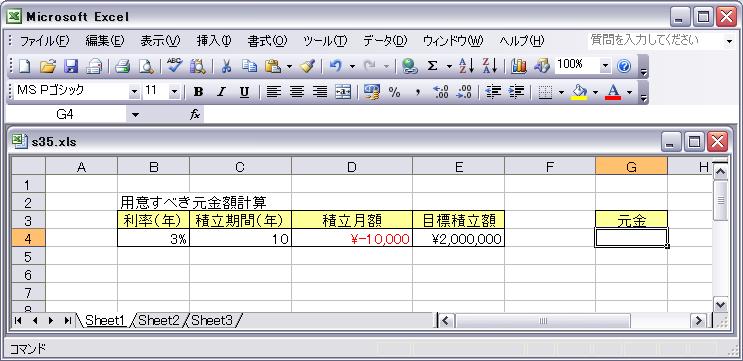
Task: Switch to Sheet3 tab
Action: [x=212, y=321]
